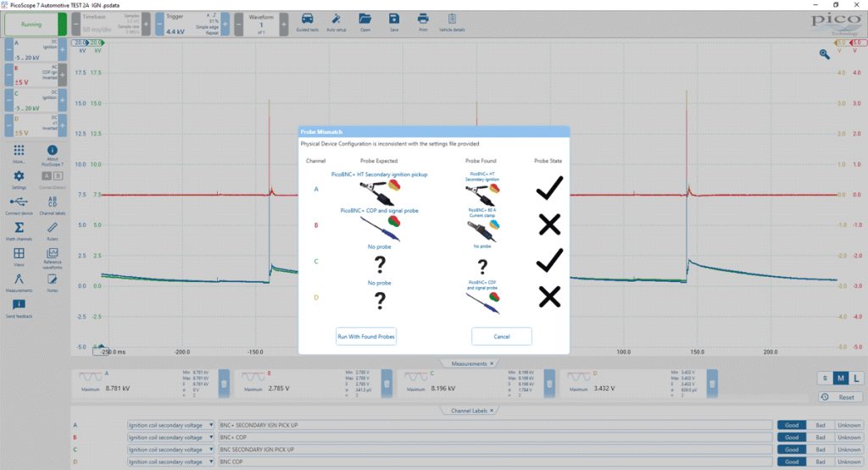Edit channel A label text field
Image resolution: width=868 pixels, height=470 pixels.
(x=495, y=425)
